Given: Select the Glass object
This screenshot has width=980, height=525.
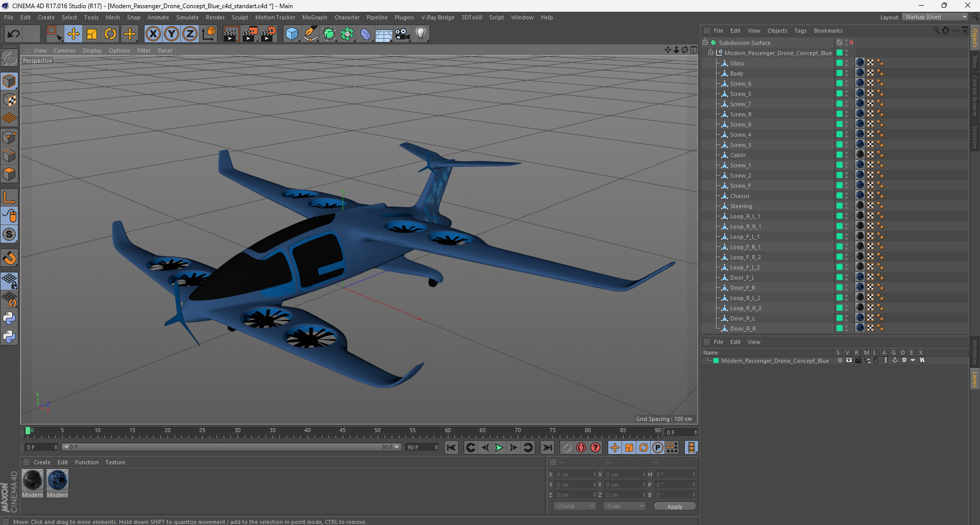Looking at the screenshot, I should click(x=737, y=63).
